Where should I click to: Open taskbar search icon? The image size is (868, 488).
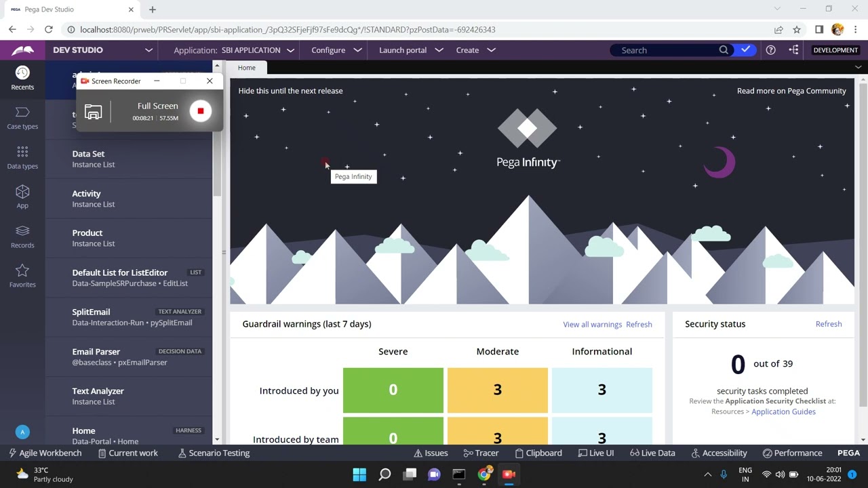pyautogui.click(x=384, y=474)
